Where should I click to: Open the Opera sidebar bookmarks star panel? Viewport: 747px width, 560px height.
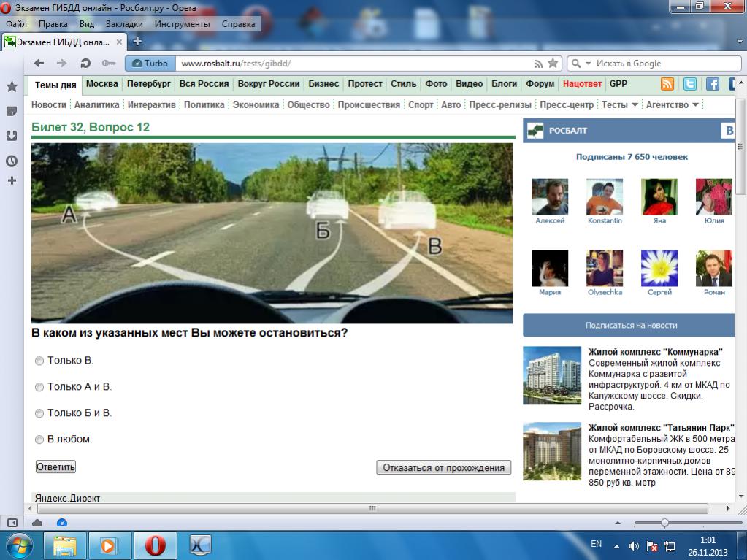click(12, 87)
